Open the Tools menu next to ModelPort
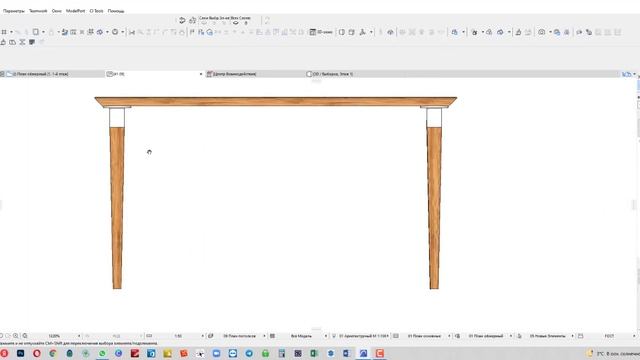 pyautogui.click(x=96, y=11)
